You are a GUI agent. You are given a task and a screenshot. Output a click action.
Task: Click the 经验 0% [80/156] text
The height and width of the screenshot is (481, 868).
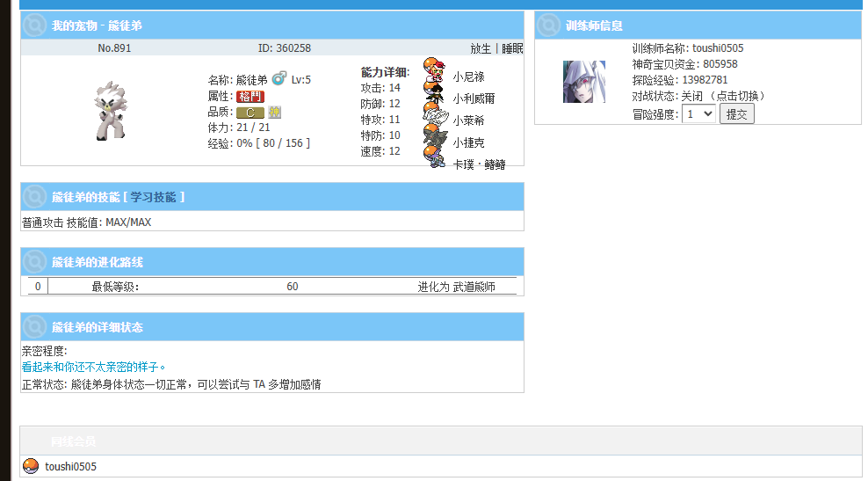258,143
